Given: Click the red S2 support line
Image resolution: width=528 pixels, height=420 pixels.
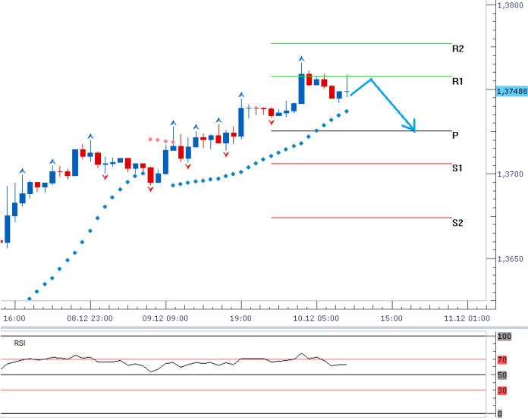Looking at the screenshot, I should 361,218.
